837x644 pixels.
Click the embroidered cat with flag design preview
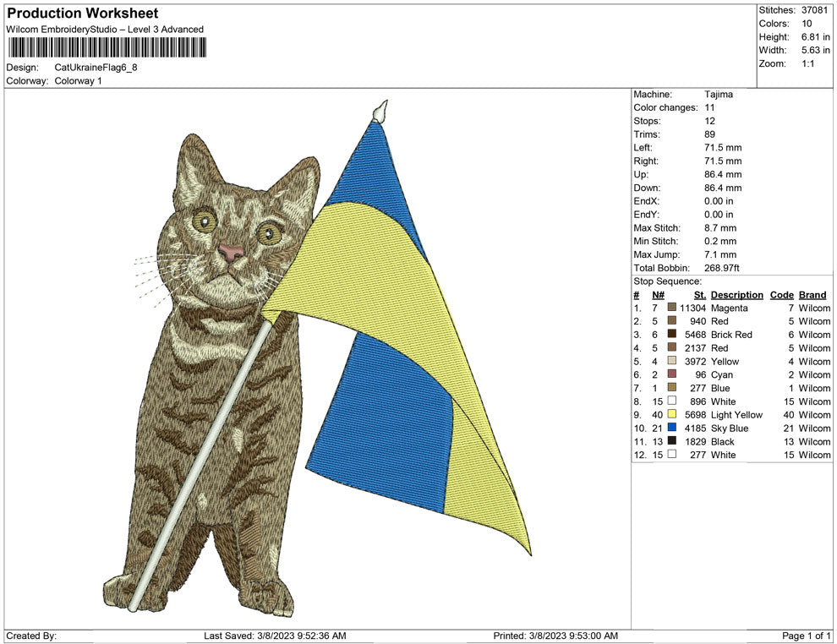pyautogui.click(x=316, y=357)
